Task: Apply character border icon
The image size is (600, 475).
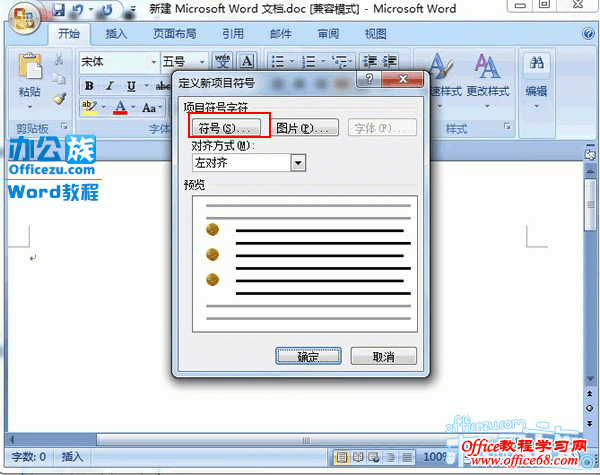Action: point(247,61)
